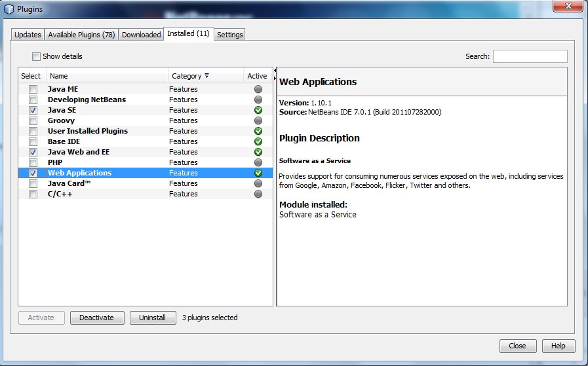Click the gray inactive icon for Java ME
588x366 pixels.
point(258,89)
